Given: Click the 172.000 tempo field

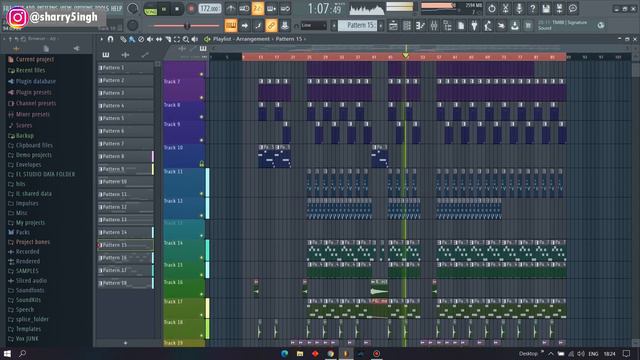Looking at the screenshot, I should pos(210,9).
